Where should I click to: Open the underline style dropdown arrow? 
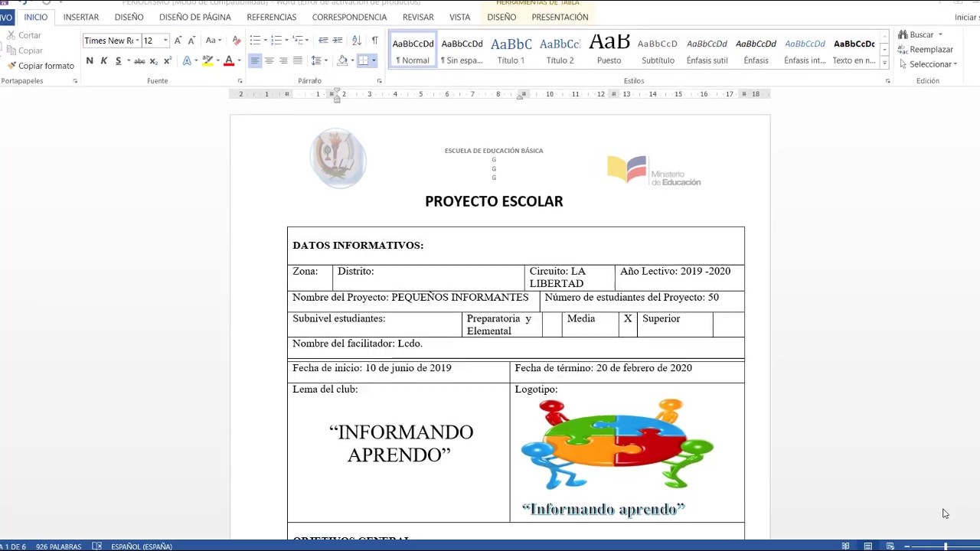point(128,60)
